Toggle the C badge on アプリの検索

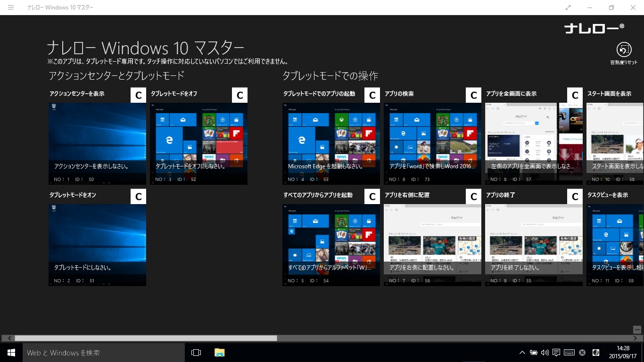(x=473, y=95)
